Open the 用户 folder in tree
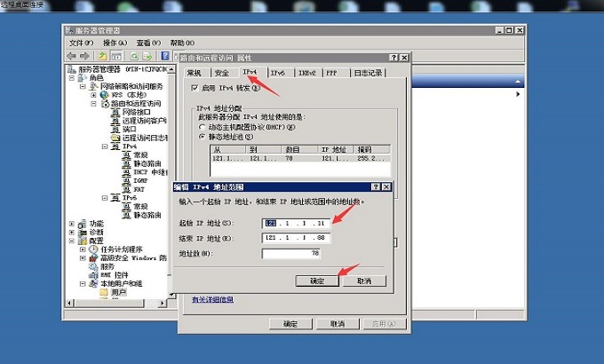This screenshot has height=364, width=604. click(x=104, y=292)
